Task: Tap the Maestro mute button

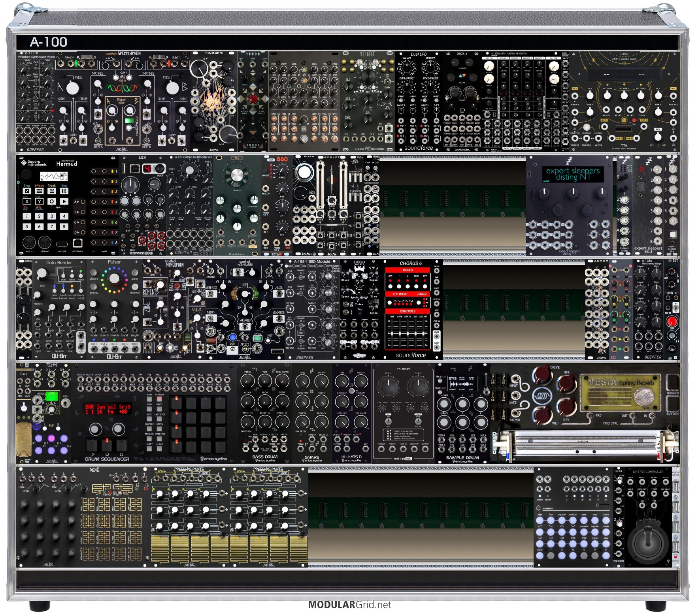Action: click(x=540, y=556)
